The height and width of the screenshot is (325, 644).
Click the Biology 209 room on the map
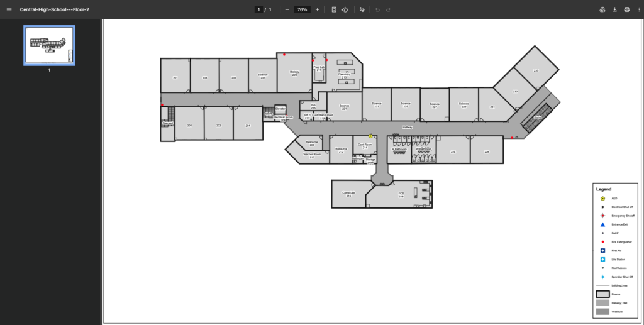(294, 74)
